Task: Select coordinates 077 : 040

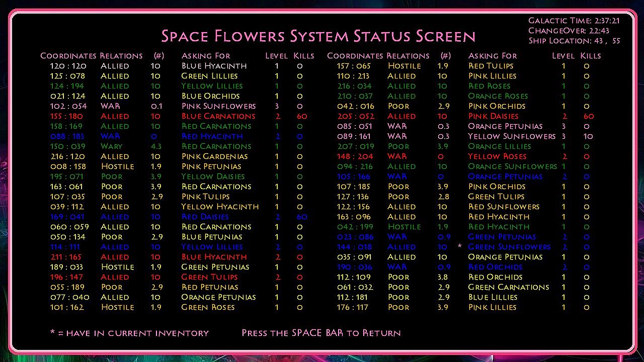Action: tap(69, 297)
